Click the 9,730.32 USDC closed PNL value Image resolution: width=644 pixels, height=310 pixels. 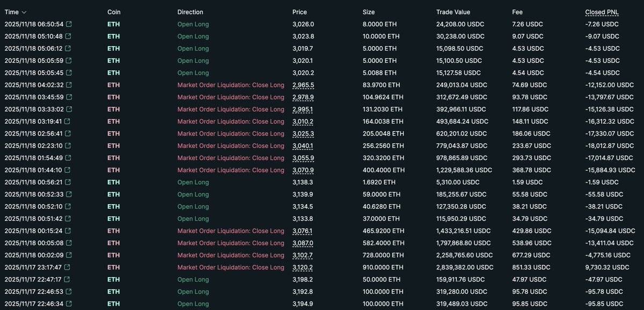point(605,268)
